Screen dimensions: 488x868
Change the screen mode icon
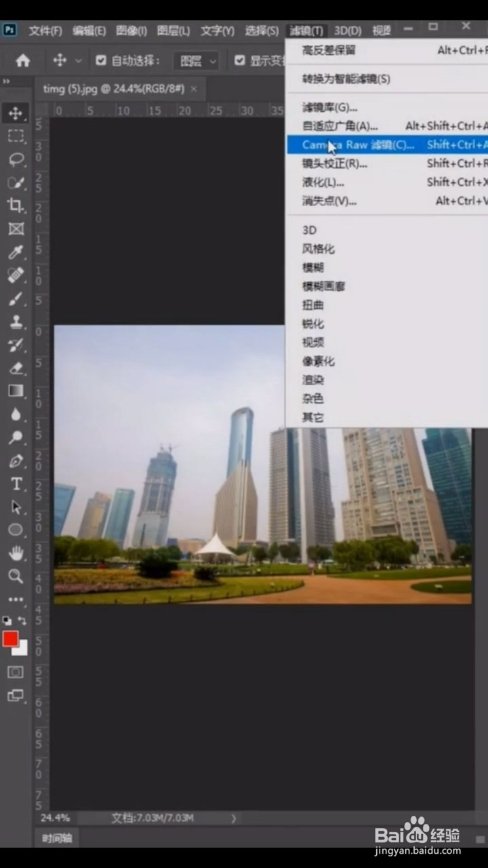(16, 695)
